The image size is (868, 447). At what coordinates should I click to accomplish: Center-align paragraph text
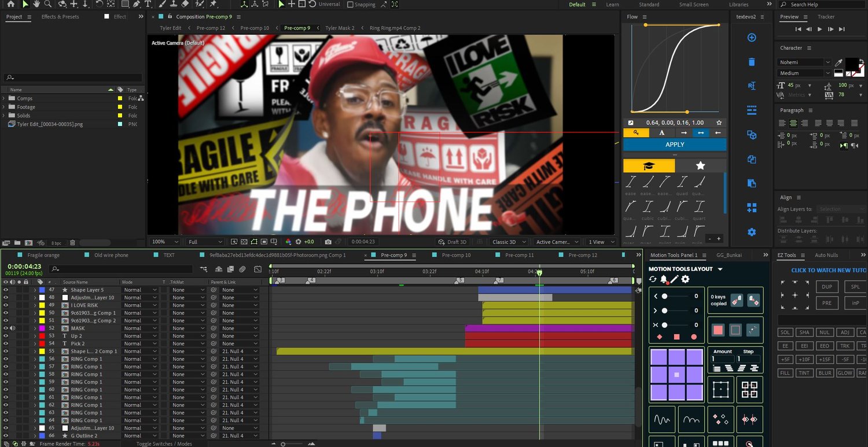(793, 123)
